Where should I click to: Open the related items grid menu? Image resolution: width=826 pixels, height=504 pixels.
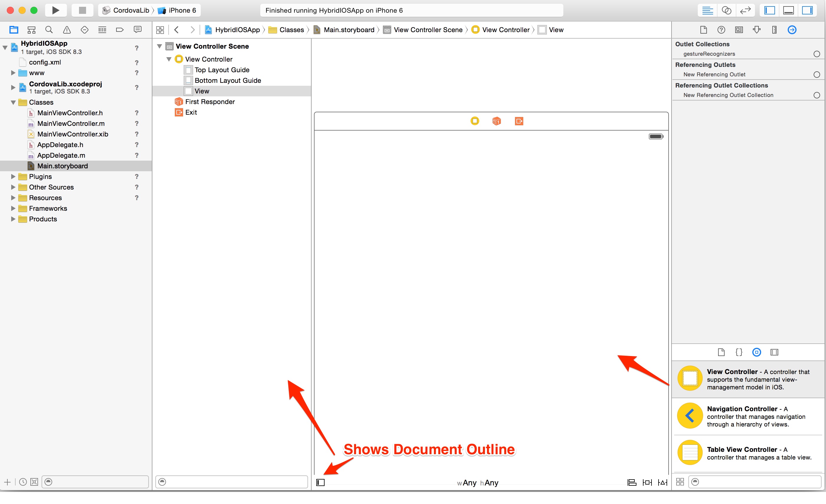(160, 30)
